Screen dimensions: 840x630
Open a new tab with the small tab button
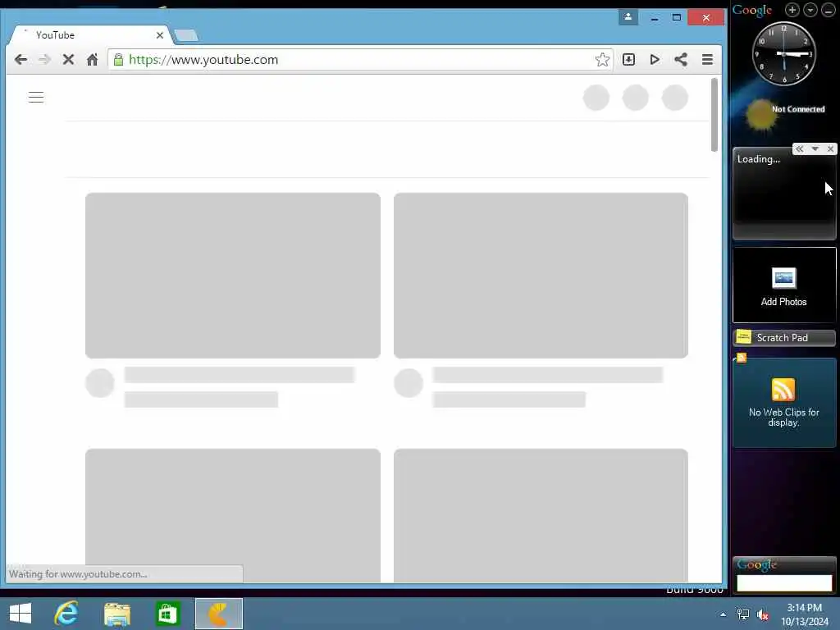[186, 36]
